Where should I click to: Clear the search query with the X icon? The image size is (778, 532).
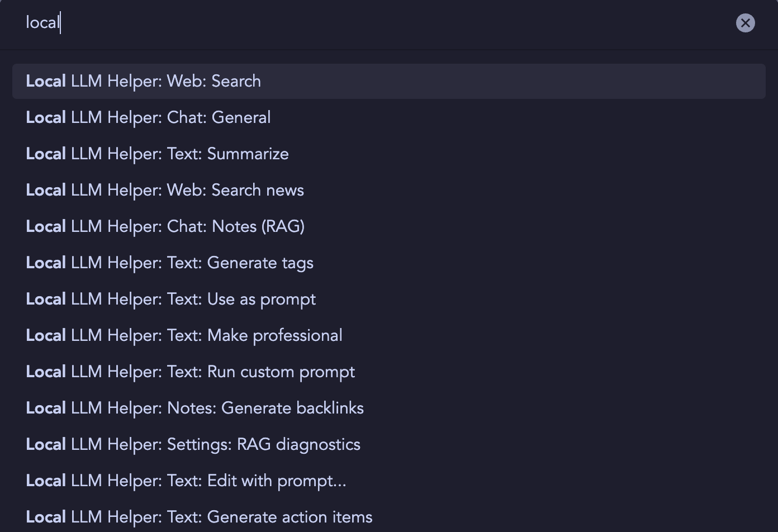745,23
